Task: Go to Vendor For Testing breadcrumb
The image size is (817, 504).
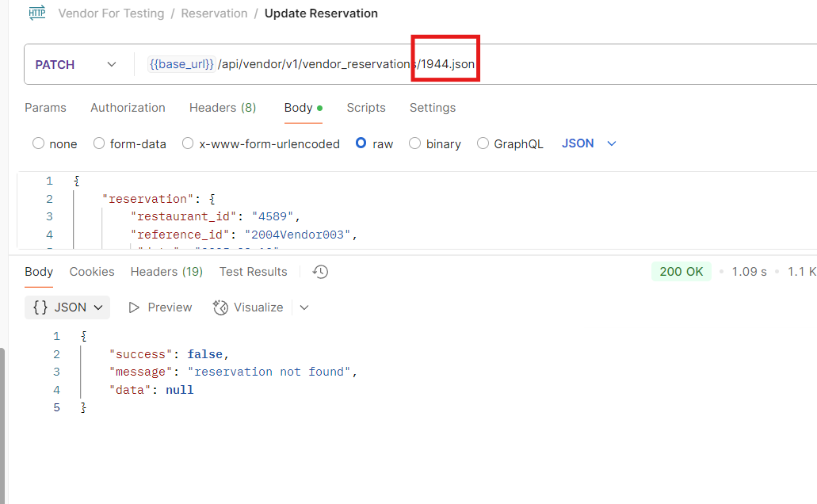Action: tap(111, 13)
